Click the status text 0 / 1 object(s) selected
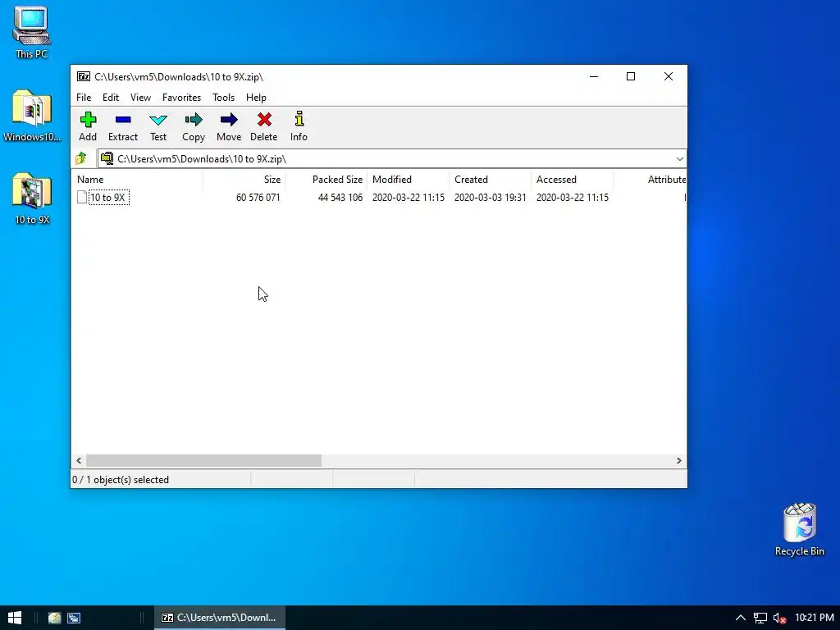The height and width of the screenshot is (630, 840). point(121,479)
